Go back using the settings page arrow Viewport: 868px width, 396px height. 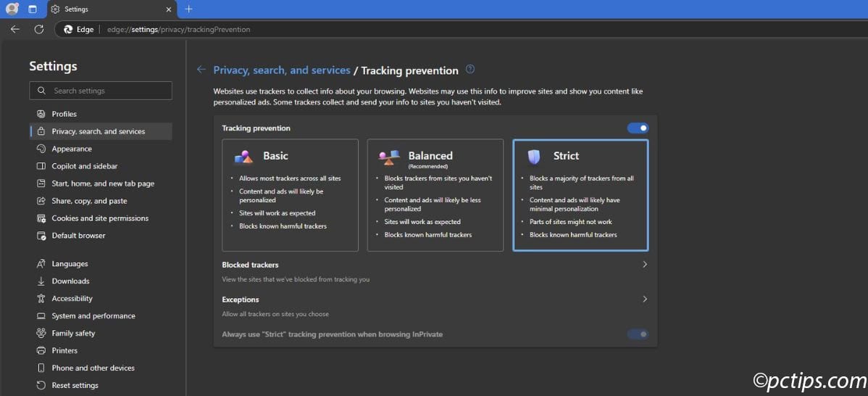click(201, 70)
